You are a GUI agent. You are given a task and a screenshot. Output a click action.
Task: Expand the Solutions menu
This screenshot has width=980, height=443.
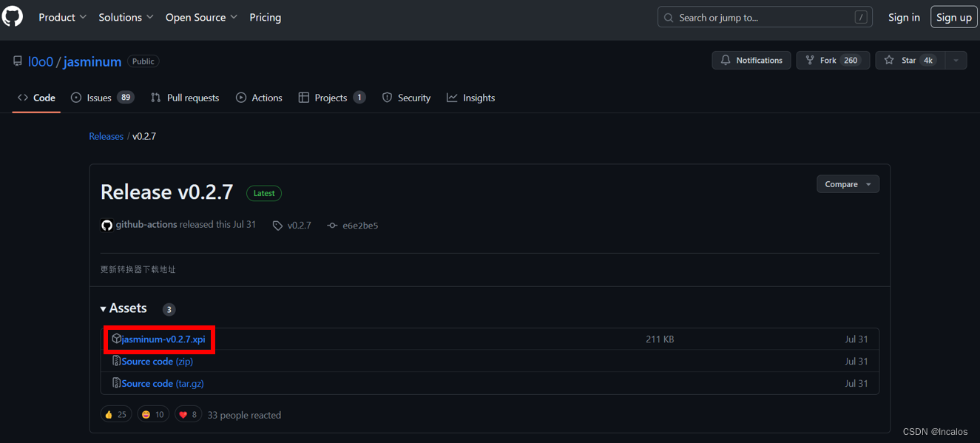tap(126, 17)
